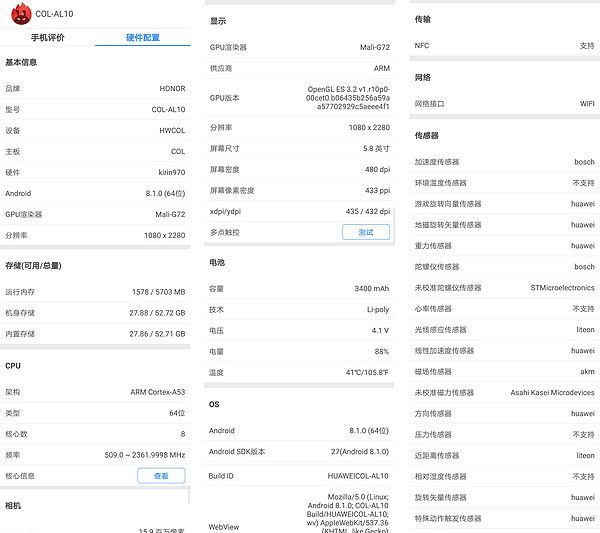This screenshot has width=600, height=533.
Task: Click the WIFI network interface value
Action: coord(587,104)
